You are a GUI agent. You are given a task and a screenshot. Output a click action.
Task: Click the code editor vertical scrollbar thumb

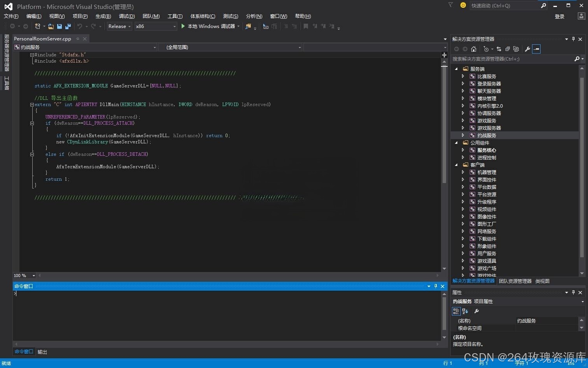444,124
